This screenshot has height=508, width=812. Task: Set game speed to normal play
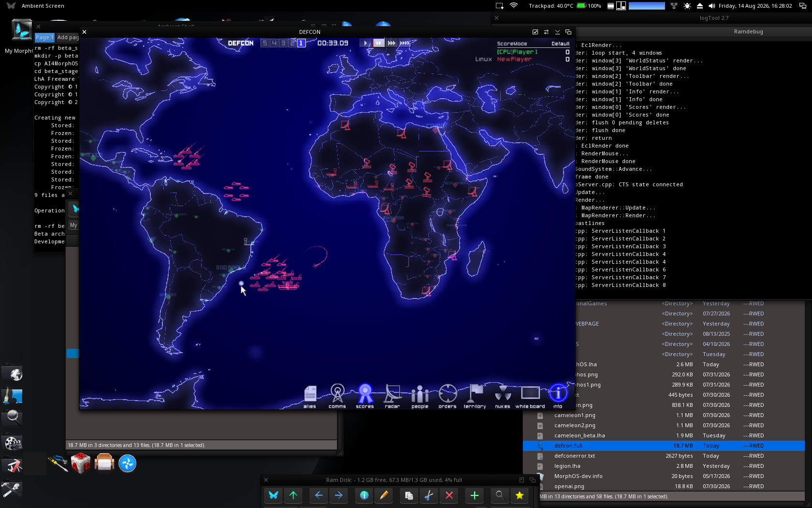(366, 43)
